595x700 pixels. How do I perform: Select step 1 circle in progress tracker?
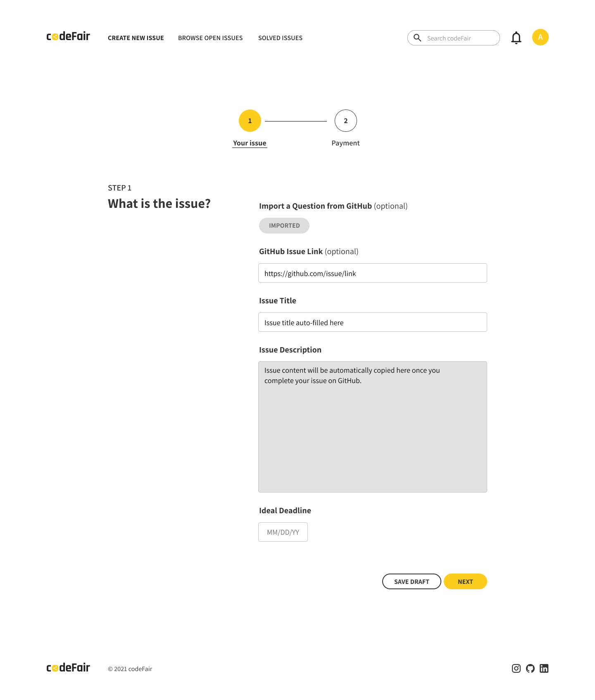(250, 121)
